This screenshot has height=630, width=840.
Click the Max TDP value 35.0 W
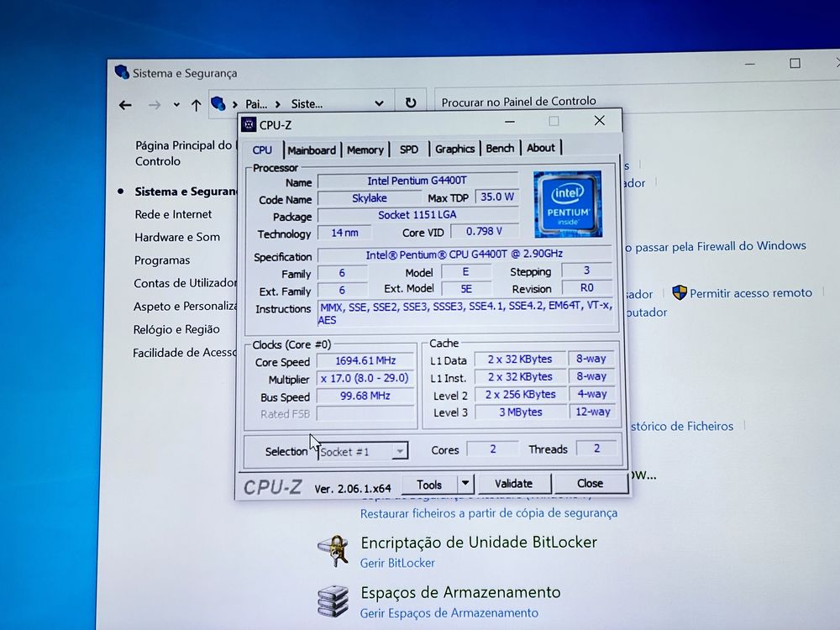click(496, 197)
